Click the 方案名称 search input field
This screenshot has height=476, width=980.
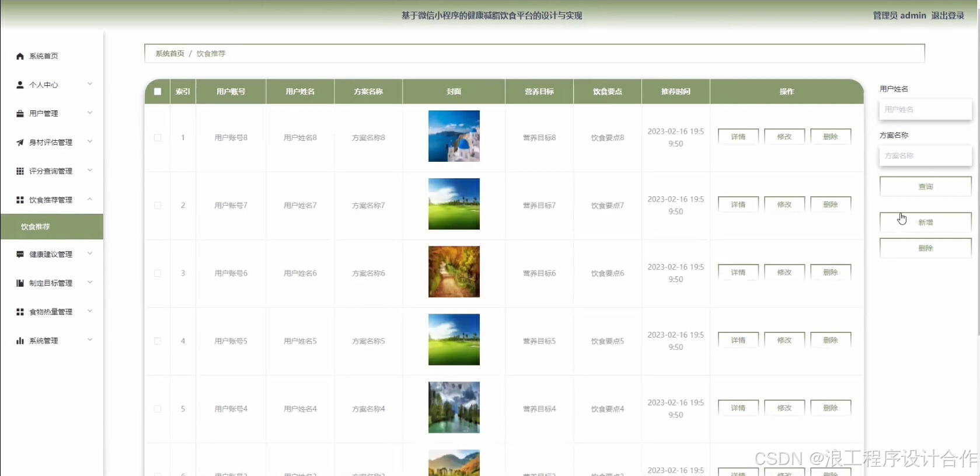pyautogui.click(x=926, y=156)
